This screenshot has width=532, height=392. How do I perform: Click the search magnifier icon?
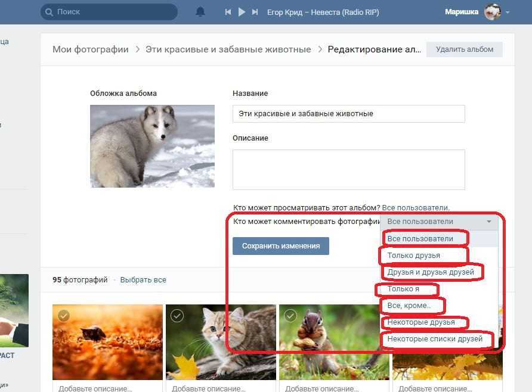pyautogui.click(x=49, y=12)
